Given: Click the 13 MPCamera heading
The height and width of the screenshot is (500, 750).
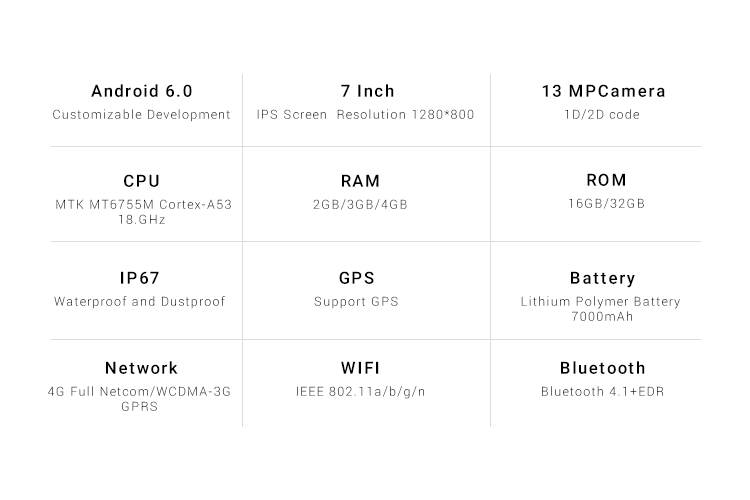Looking at the screenshot, I should [x=603, y=91].
